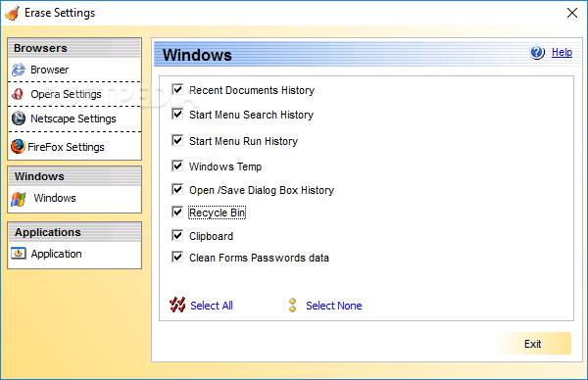This screenshot has height=380, width=588.
Task: Click the Recycle Bin label text
Action: point(218,213)
